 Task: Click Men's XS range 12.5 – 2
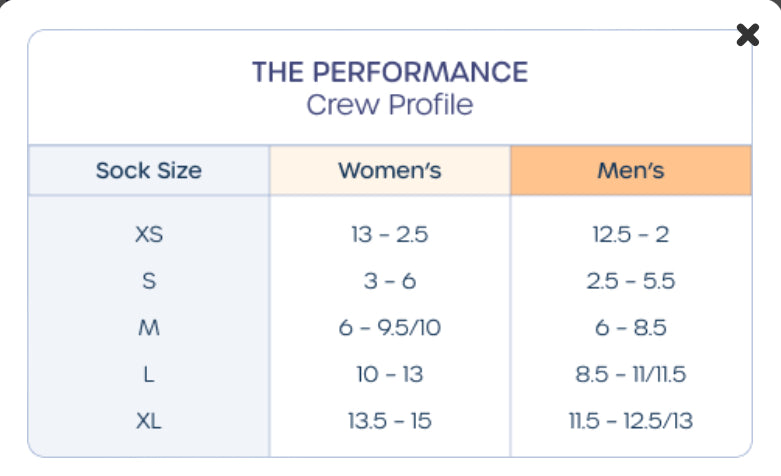click(x=630, y=235)
